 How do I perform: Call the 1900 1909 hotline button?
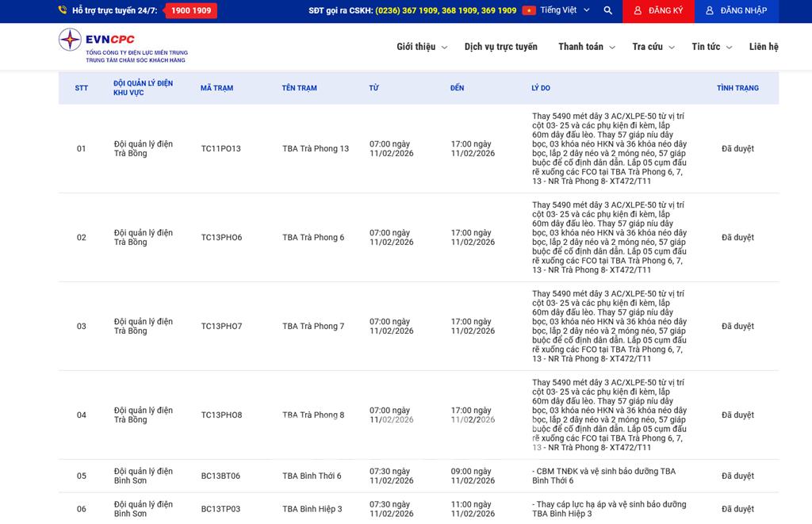191,11
